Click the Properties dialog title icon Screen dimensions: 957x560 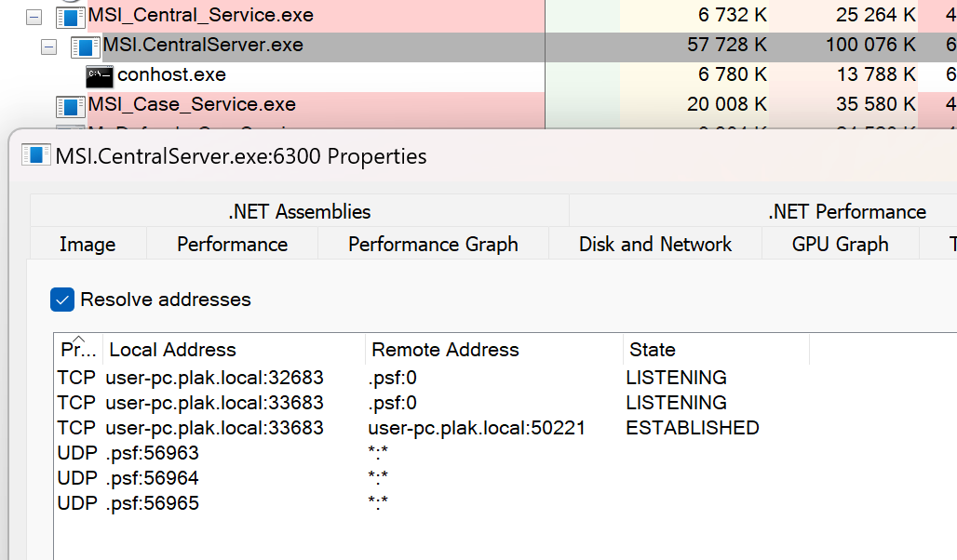[x=36, y=155]
